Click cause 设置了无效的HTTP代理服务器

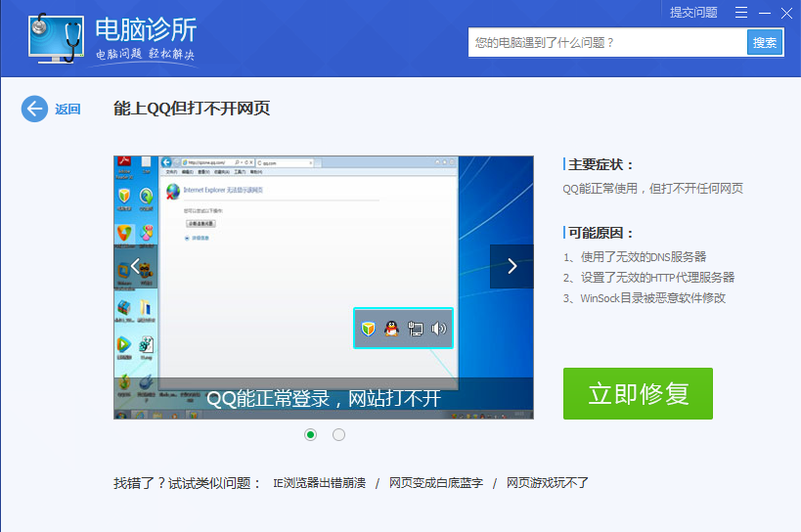[657, 277]
